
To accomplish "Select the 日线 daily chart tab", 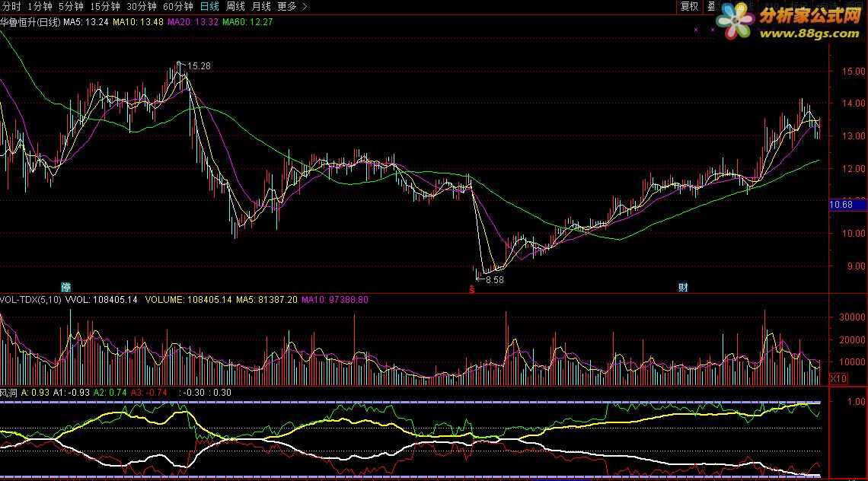I will (x=209, y=7).
